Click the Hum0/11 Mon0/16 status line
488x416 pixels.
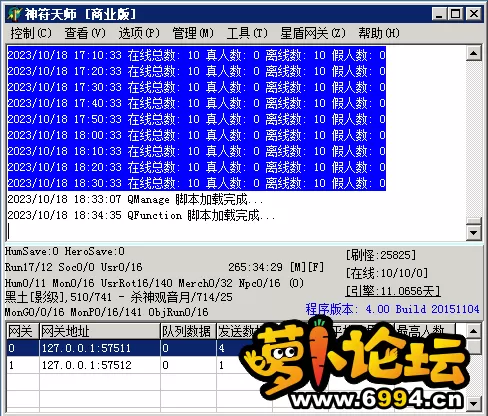click(x=154, y=283)
